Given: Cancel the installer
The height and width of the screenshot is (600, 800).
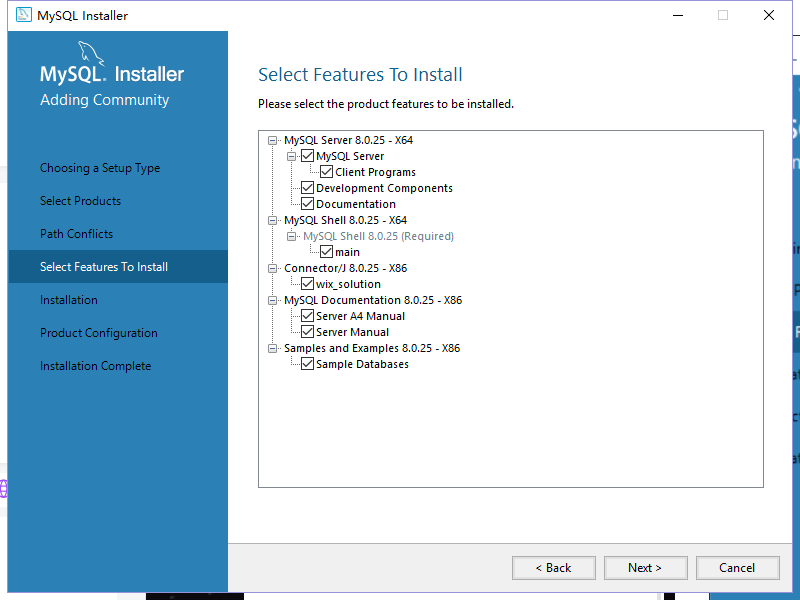Looking at the screenshot, I should click(737, 568).
